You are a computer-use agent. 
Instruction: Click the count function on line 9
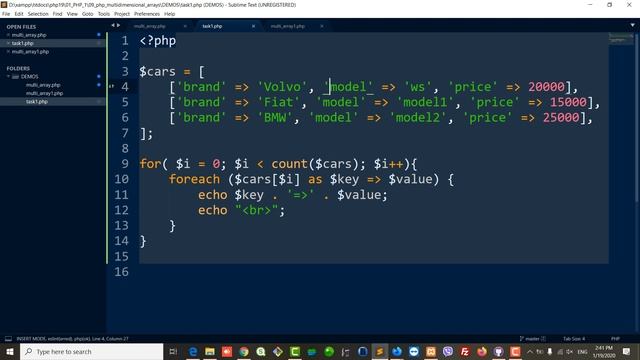289,164
